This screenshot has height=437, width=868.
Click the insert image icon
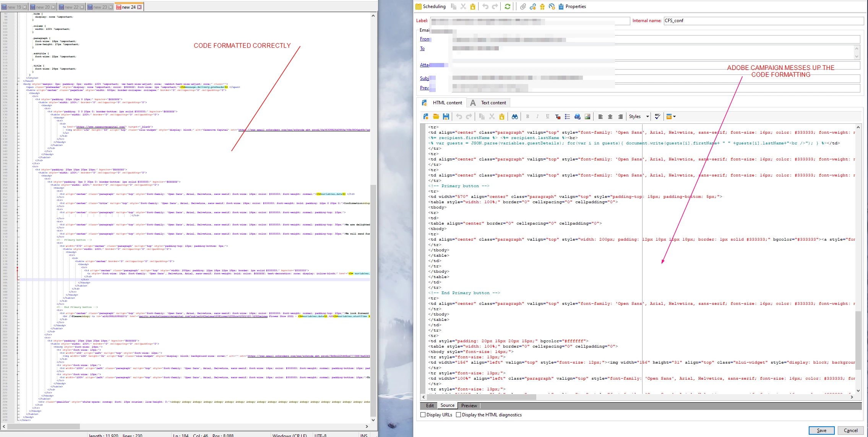(x=587, y=117)
